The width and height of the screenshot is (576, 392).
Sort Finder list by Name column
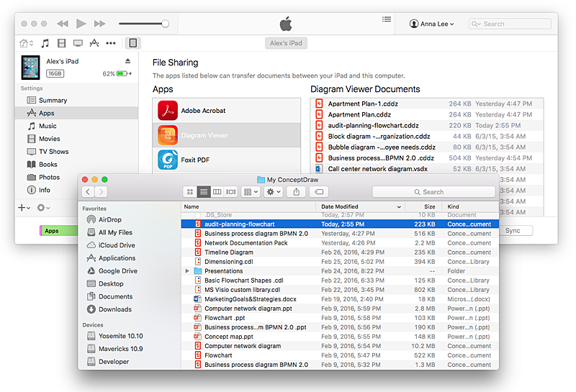(x=248, y=206)
